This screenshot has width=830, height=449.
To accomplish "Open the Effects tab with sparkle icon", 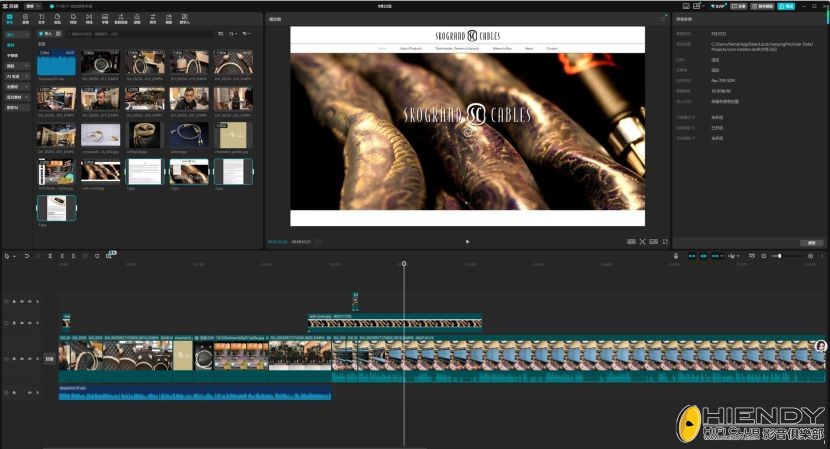I will 73,19.
